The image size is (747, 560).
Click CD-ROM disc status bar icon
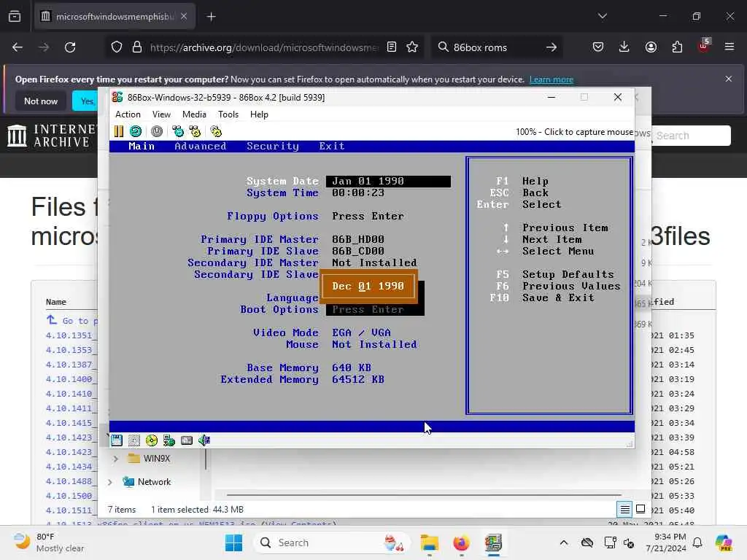(152, 440)
